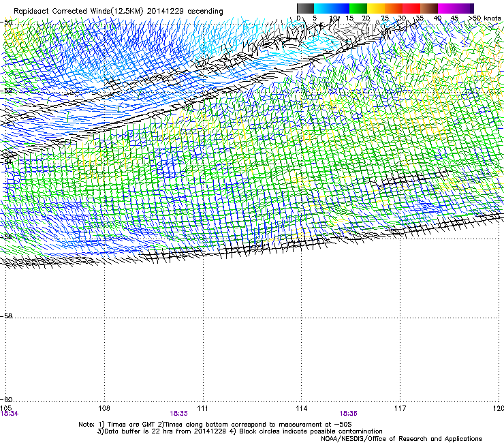Click the '114' longitude label
Viewport: 504px width, 443px height.
click(x=301, y=408)
